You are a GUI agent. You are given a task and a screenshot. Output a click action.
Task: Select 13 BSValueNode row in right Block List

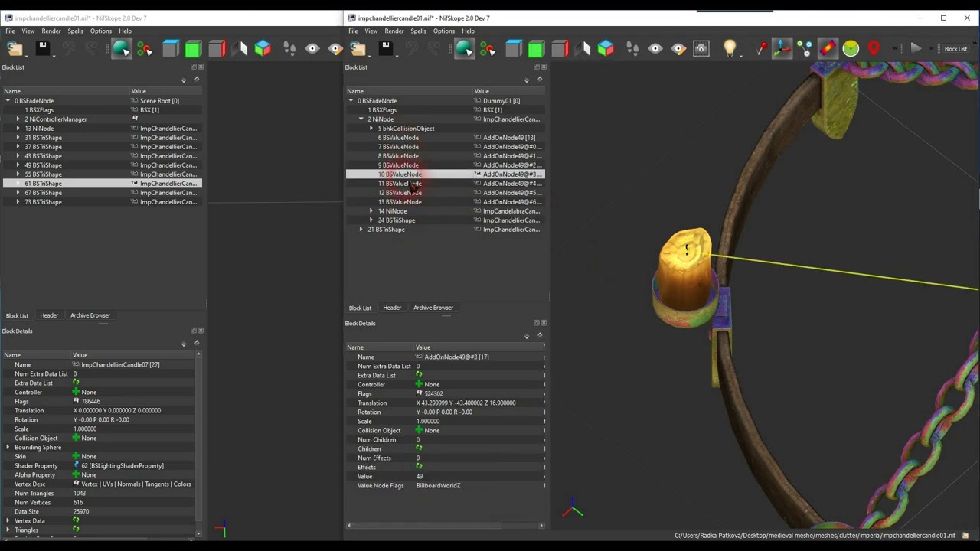(445, 202)
